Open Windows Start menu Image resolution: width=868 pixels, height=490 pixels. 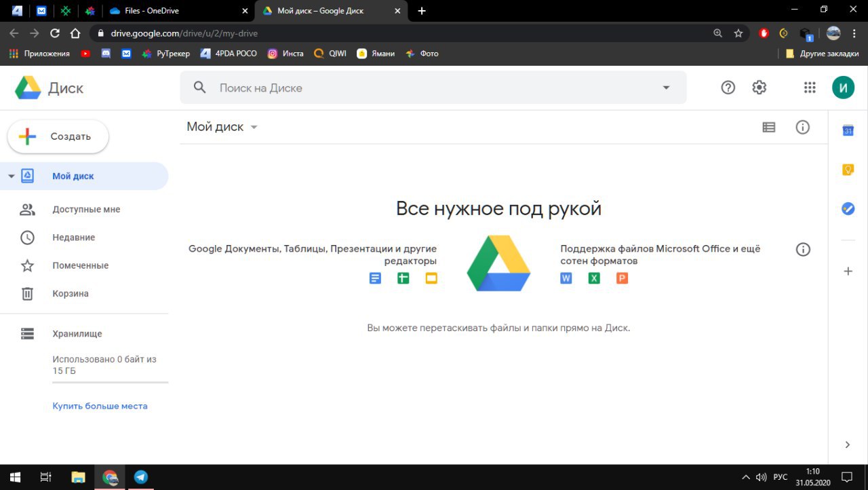click(x=15, y=477)
